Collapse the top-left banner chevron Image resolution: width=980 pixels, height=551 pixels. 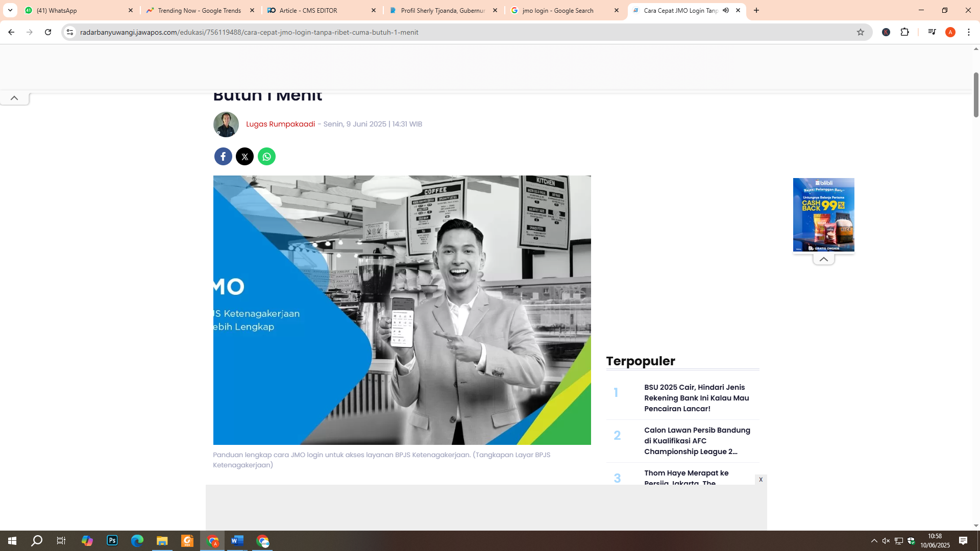(x=14, y=98)
